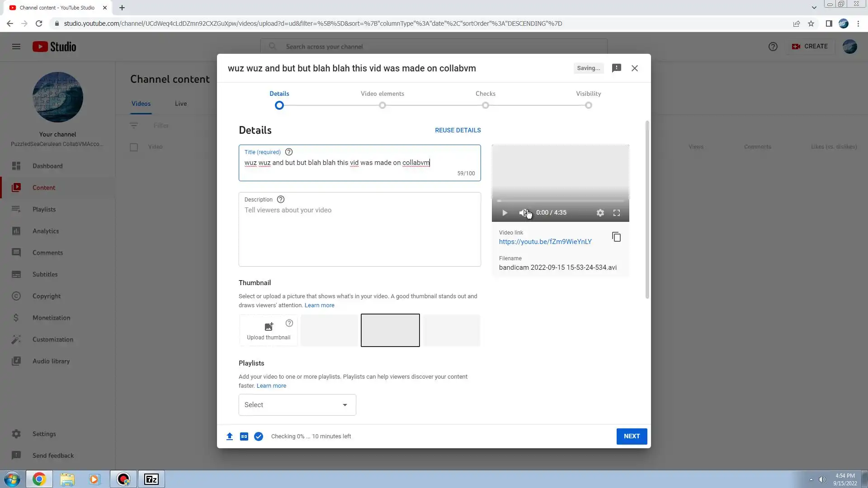Open the hamburger menu next to Studio

16,47
